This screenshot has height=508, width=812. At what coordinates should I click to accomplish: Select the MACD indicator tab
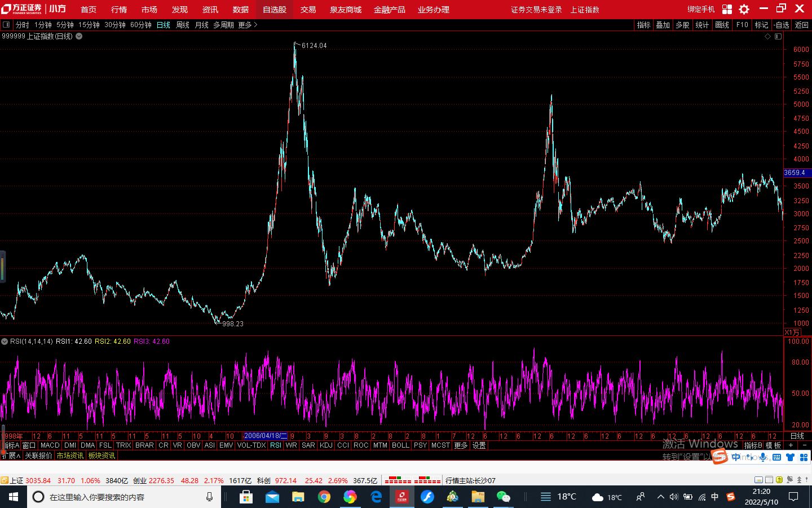(x=50, y=445)
